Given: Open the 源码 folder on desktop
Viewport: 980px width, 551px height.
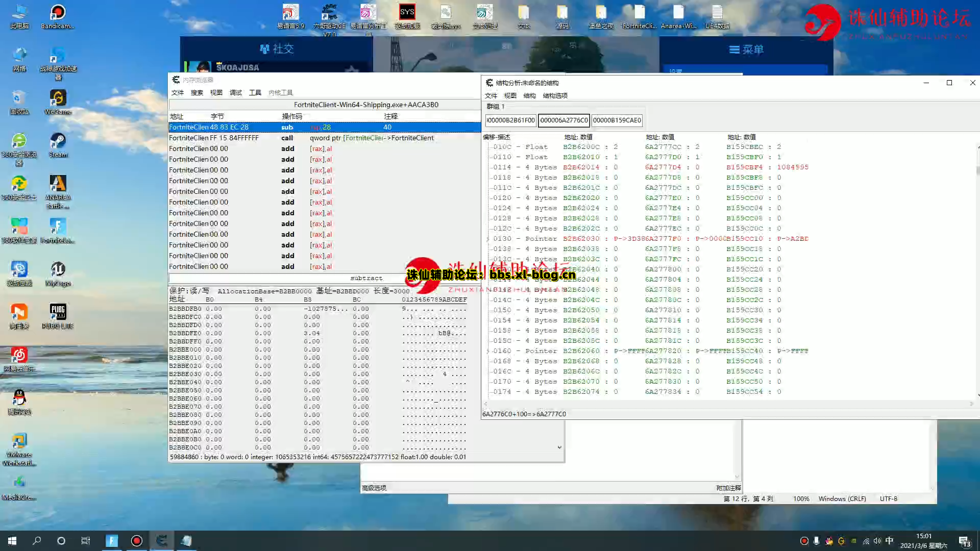Looking at the screenshot, I should pos(562,16).
